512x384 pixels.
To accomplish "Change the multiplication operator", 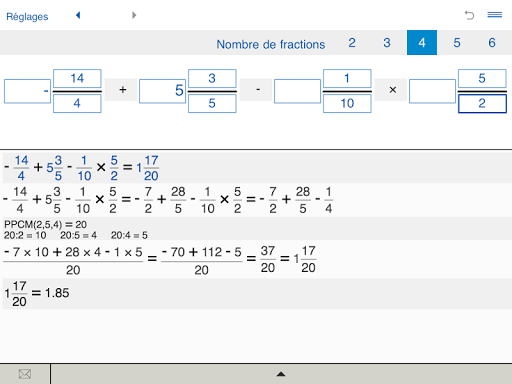I will tap(391, 90).
